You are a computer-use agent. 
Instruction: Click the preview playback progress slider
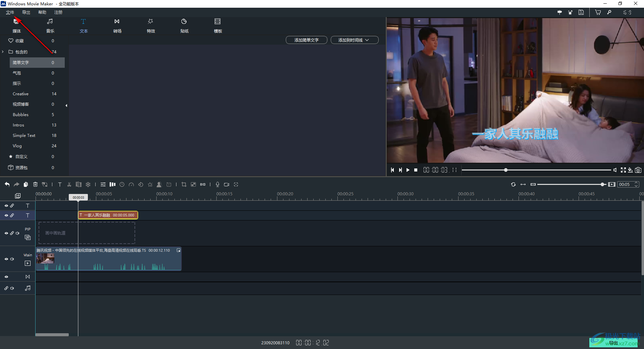point(536,170)
